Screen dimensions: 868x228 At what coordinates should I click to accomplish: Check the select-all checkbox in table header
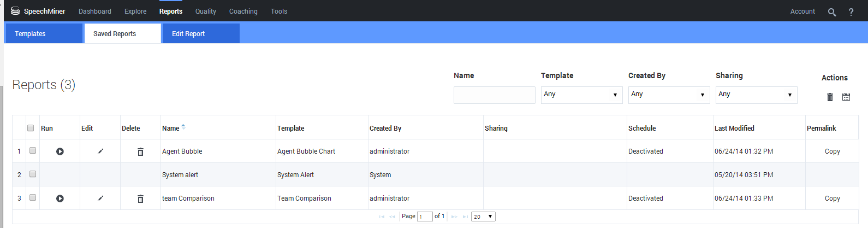(31, 128)
